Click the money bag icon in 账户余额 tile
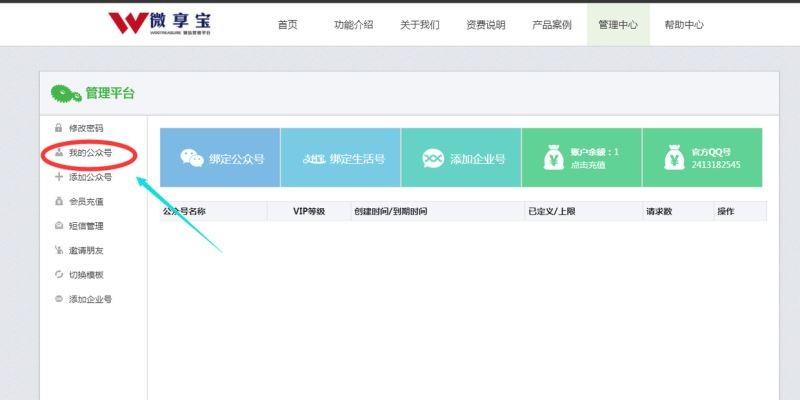 click(x=554, y=157)
